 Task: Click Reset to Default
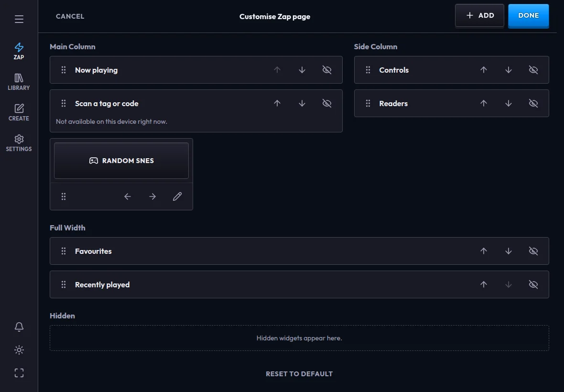[299, 374]
